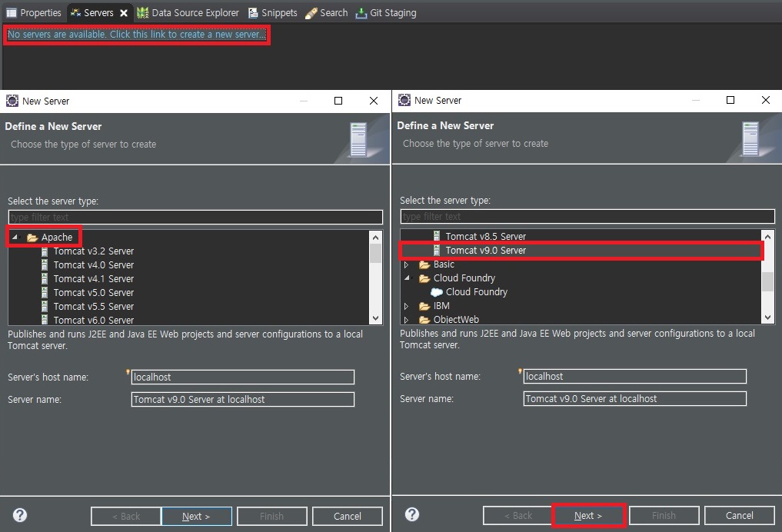Click Cancel in the right New Server dialog
Viewport: 782px width, 532px height.
click(x=739, y=516)
